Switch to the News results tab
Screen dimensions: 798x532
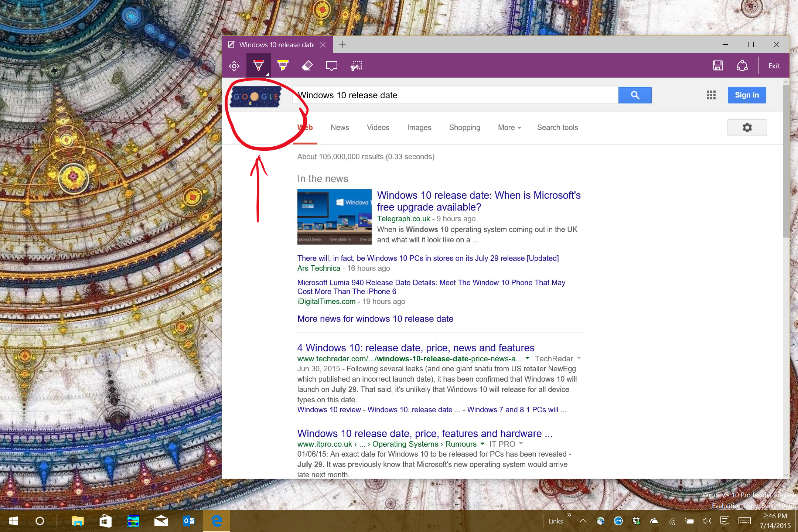340,127
